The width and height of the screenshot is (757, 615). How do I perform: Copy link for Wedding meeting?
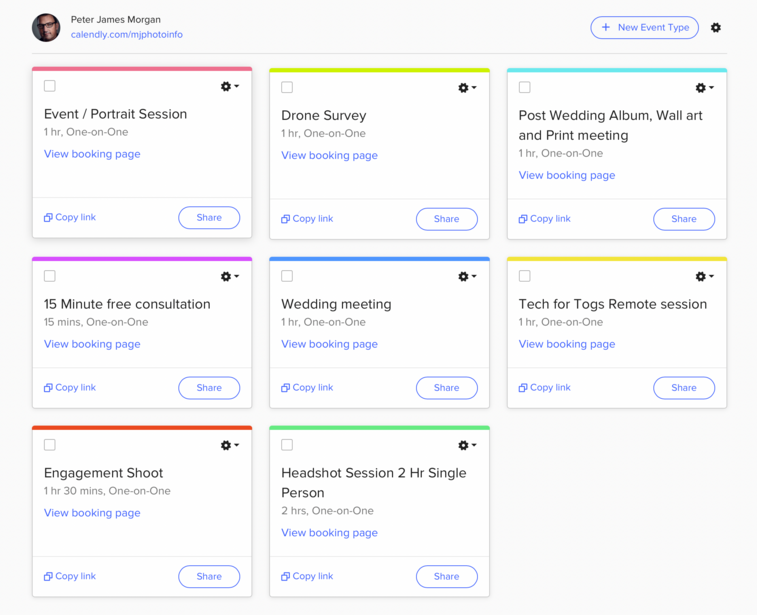click(x=307, y=388)
